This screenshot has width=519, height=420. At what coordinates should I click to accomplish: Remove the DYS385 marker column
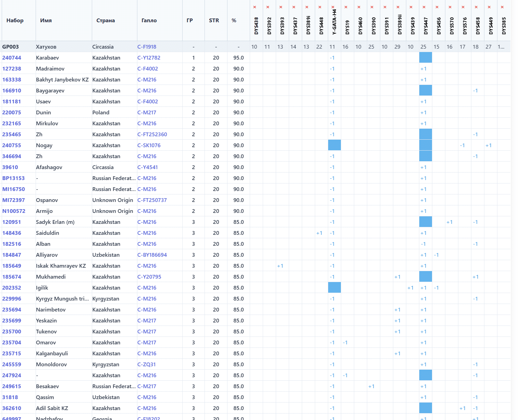[502, 7]
